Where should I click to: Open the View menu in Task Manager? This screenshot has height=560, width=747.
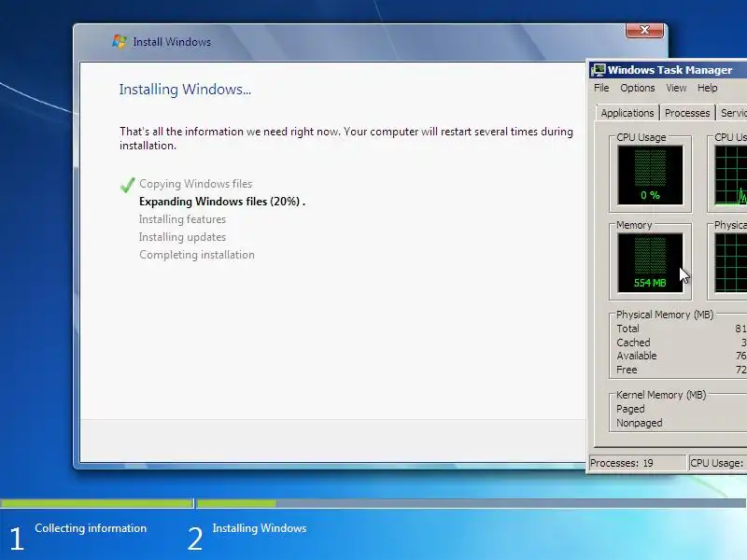click(676, 88)
